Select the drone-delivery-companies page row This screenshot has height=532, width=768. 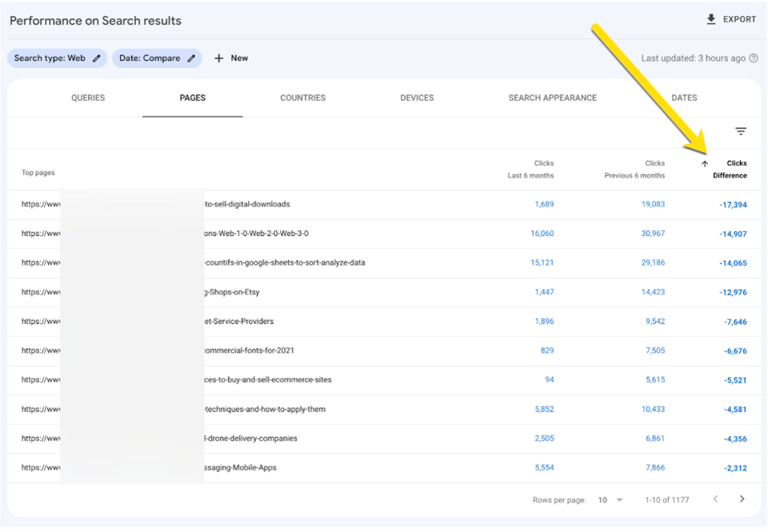(250, 438)
